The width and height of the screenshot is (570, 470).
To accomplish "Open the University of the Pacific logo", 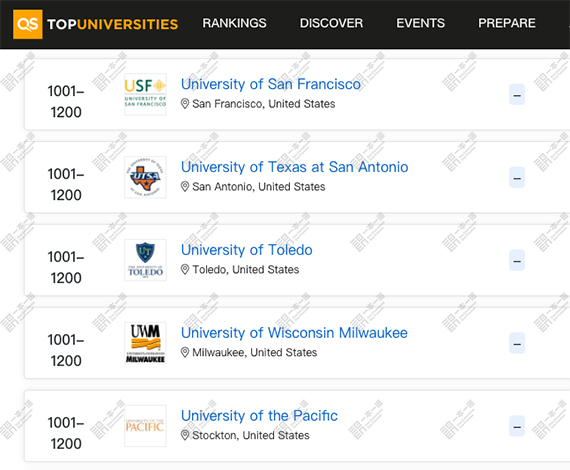I will point(145,426).
